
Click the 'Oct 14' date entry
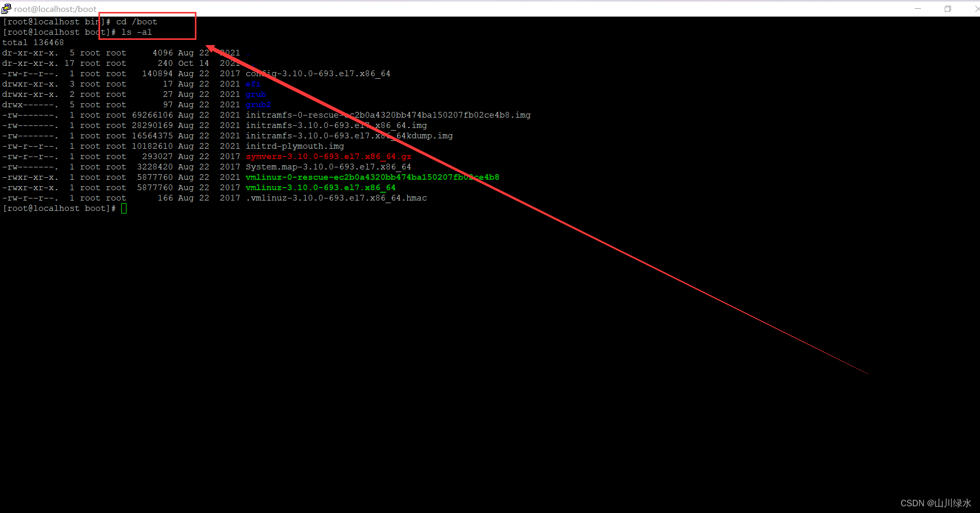click(x=194, y=63)
